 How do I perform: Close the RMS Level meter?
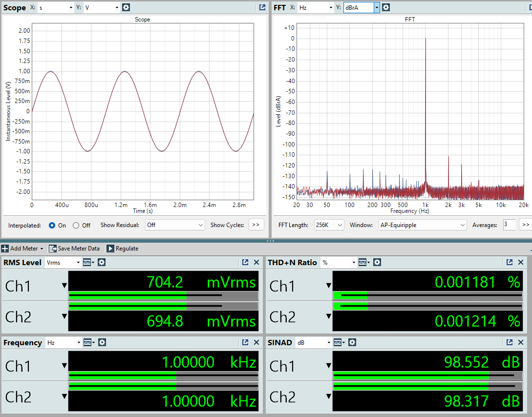coord(256,262)
